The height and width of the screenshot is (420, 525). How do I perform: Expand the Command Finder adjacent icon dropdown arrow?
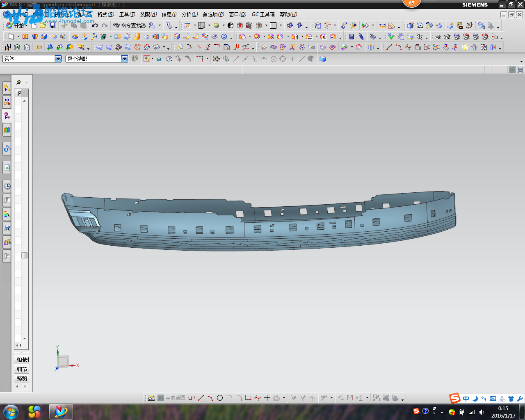pyautogui.click(x=160, y=25)
